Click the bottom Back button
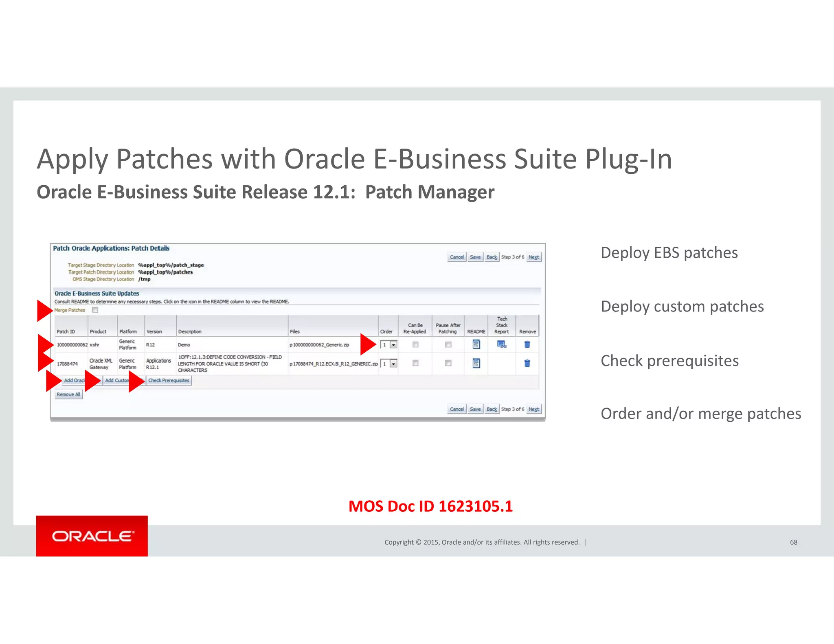This screenshot has height=644, width=834. click(492, 409)
